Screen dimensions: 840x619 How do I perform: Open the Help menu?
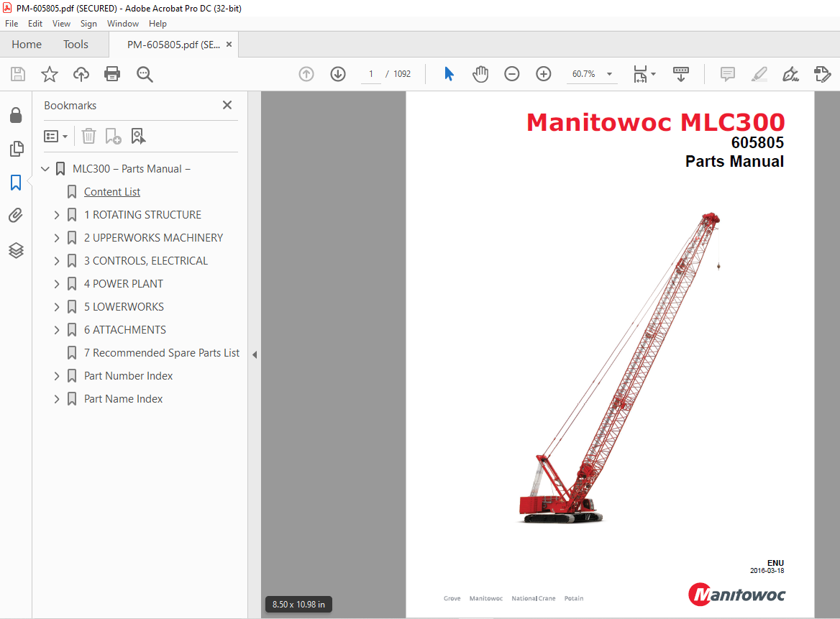(157, 24)
